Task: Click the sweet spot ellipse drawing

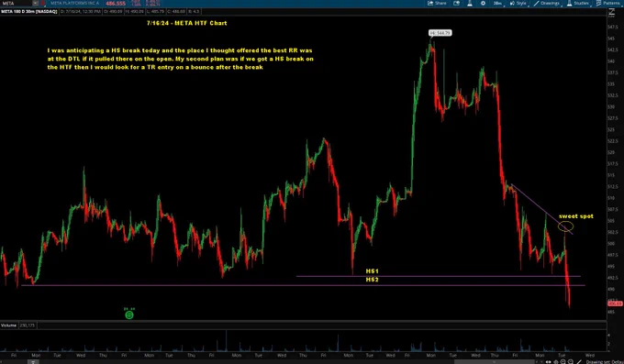Action: pos(565,226)
